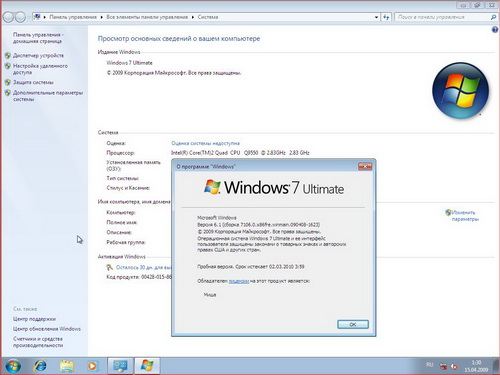Click the owner name Миша
The height and width of the screenshot is (375, 500).
(210, 295)
